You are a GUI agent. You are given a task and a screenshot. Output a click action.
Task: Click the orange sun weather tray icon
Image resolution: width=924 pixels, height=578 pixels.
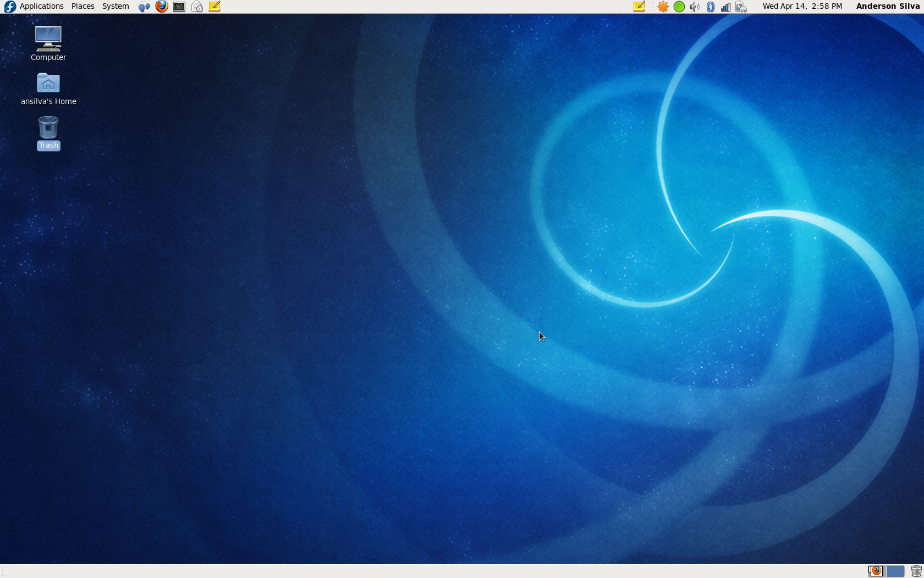click(663, 7)
